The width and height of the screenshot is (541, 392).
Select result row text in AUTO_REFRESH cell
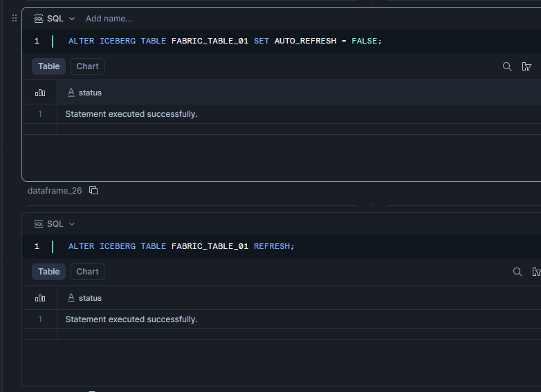click(x=131, y=114)
